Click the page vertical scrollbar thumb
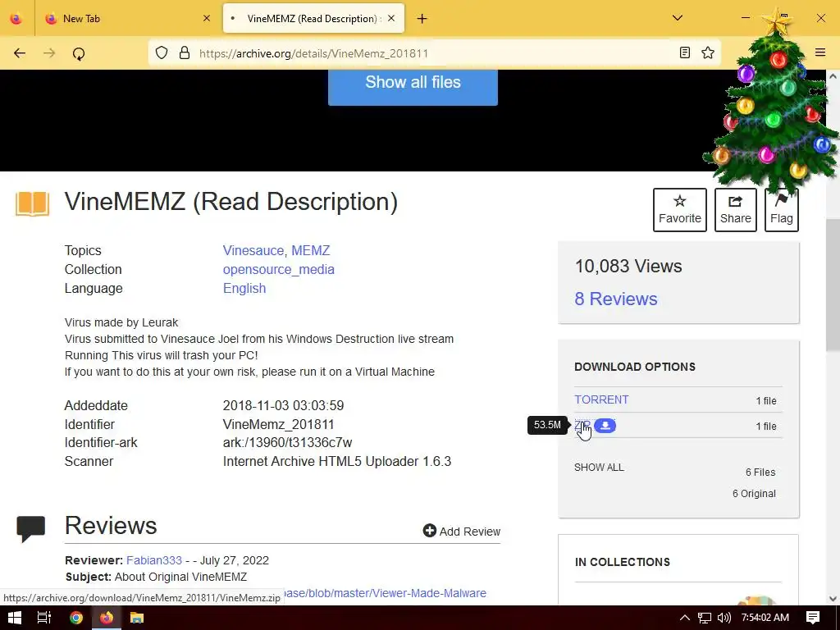 pos(833,285)
